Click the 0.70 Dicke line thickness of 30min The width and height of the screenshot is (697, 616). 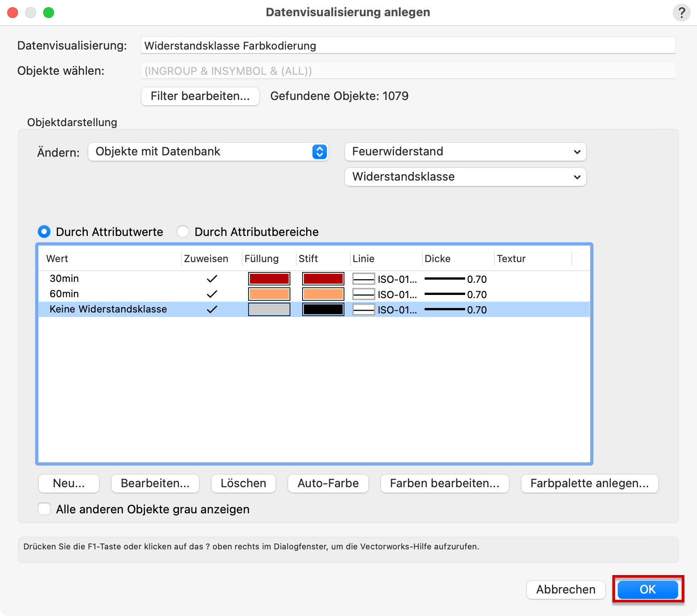click(456, 279)
